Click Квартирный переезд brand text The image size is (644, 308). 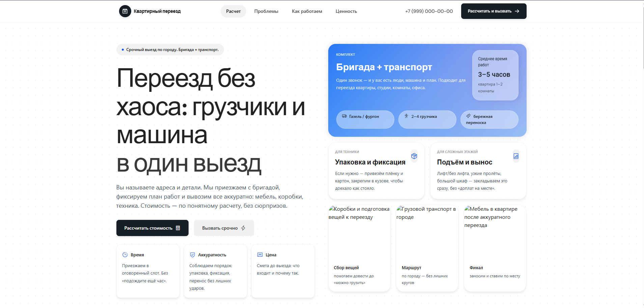(x=157, y=11)
